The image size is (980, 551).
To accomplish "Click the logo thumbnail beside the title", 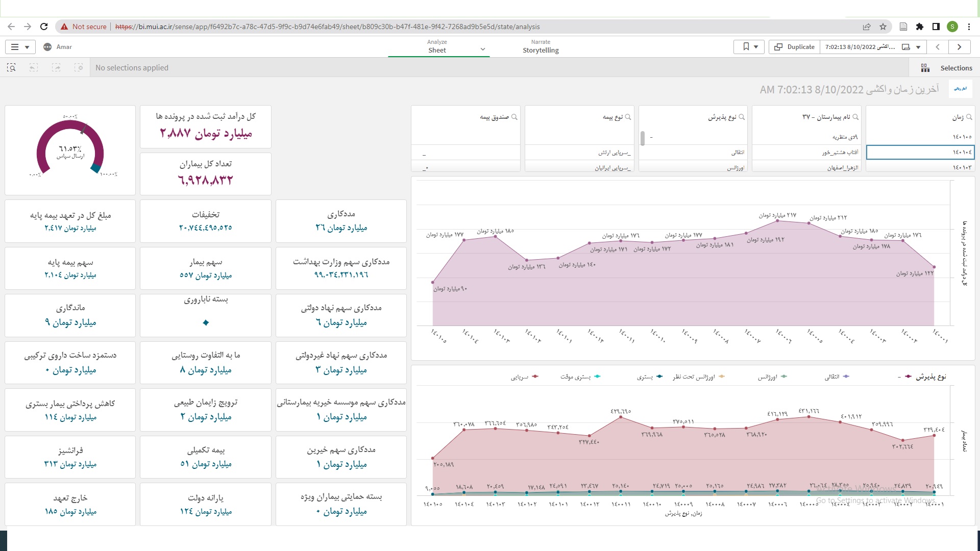I will [960, 89].
